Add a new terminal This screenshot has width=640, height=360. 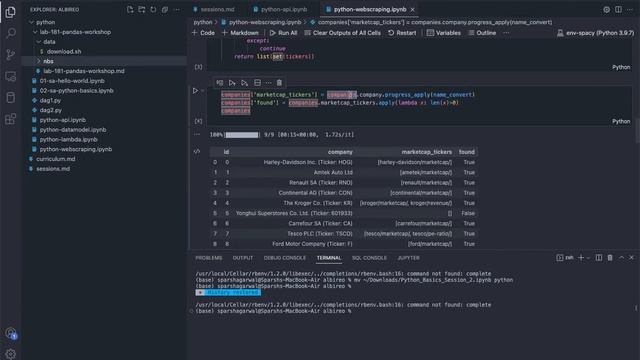click(x=581, y=258)
